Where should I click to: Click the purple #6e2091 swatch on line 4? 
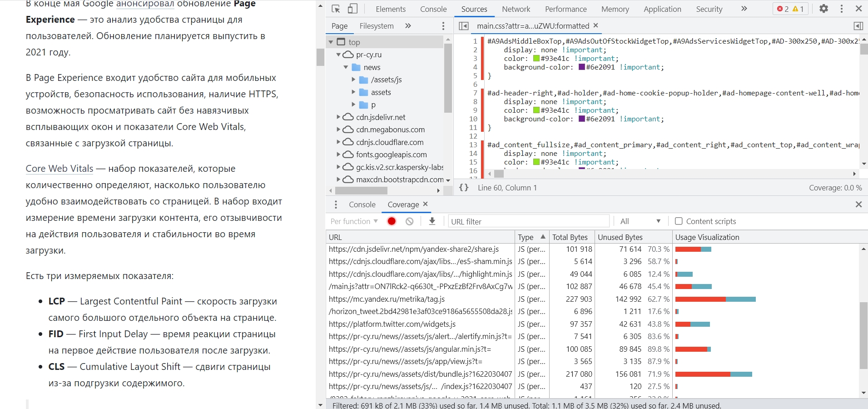coord(581,67)
